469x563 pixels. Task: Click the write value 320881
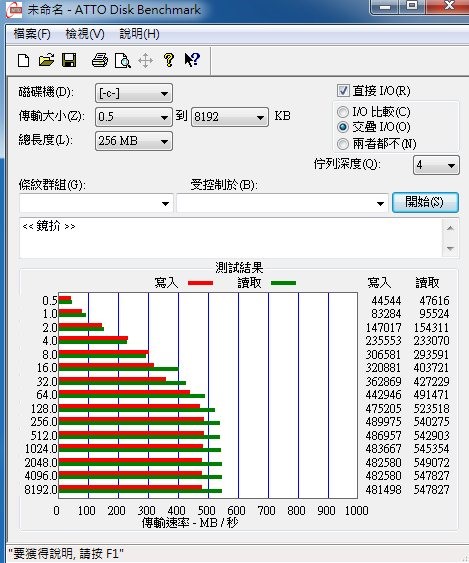pos(383,368)
